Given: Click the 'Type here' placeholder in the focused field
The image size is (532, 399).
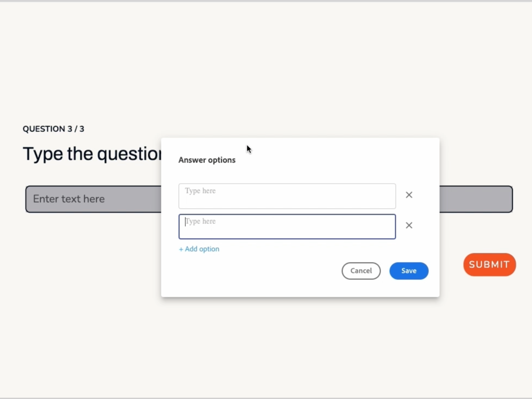Looking at the screenshot, I should (200, 221).
